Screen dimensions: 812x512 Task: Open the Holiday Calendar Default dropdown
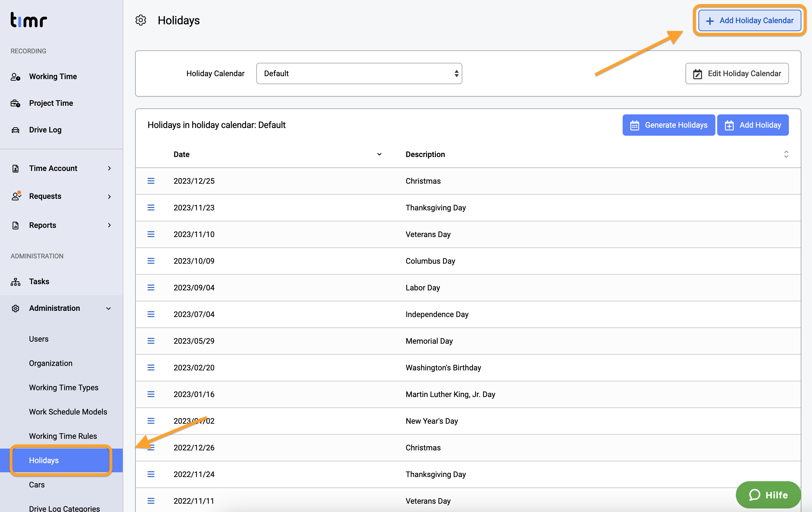coord(359,73)
